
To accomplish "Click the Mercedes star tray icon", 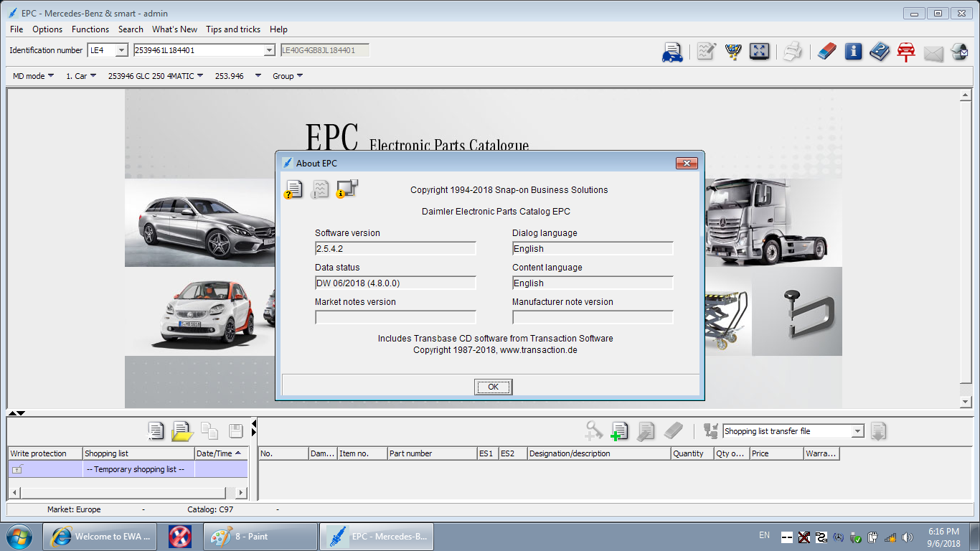I will click(838, 537).
